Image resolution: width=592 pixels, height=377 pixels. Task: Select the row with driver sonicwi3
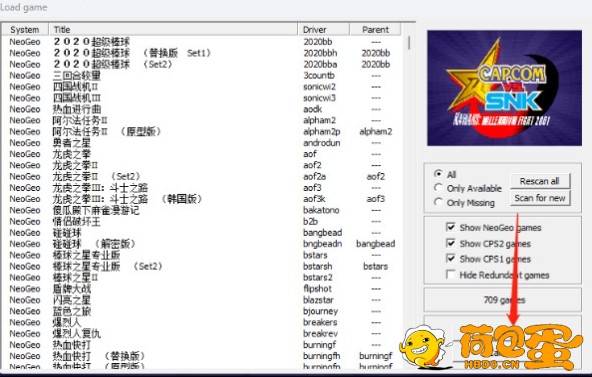(x=202, y=98)
